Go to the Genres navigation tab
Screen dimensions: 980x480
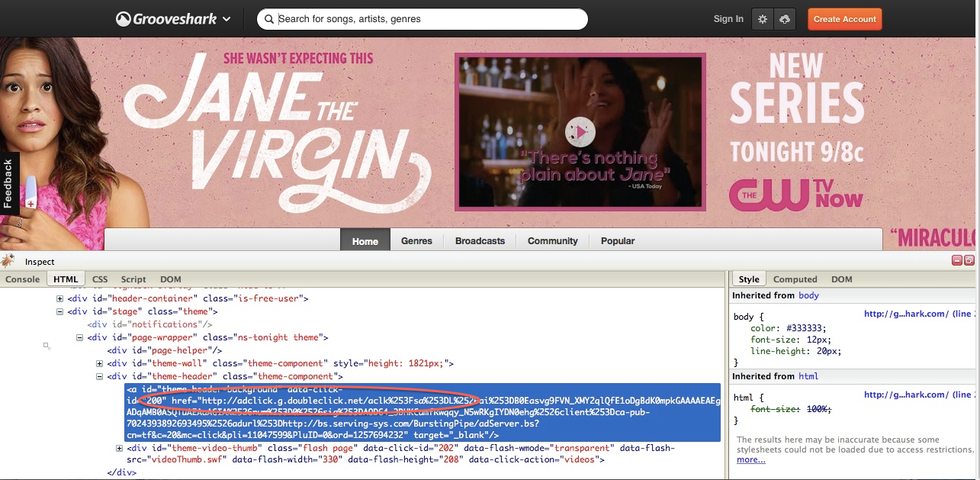416,241
